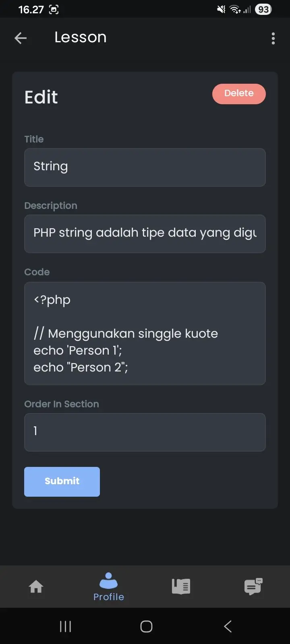Tap the Lesson title in header
Image resolution: width=290 pixels, height=644 pixels.
pyautogui.click(x=81, y=37)
